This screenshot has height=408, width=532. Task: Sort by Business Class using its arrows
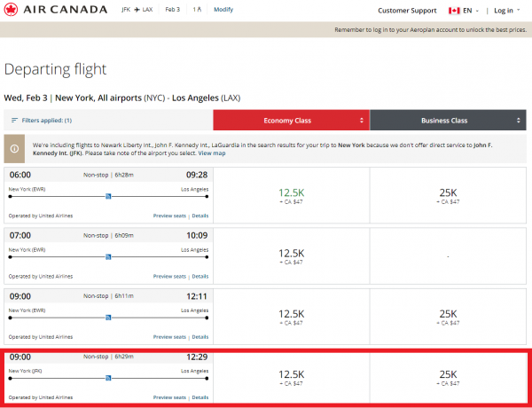pos(517,120)
